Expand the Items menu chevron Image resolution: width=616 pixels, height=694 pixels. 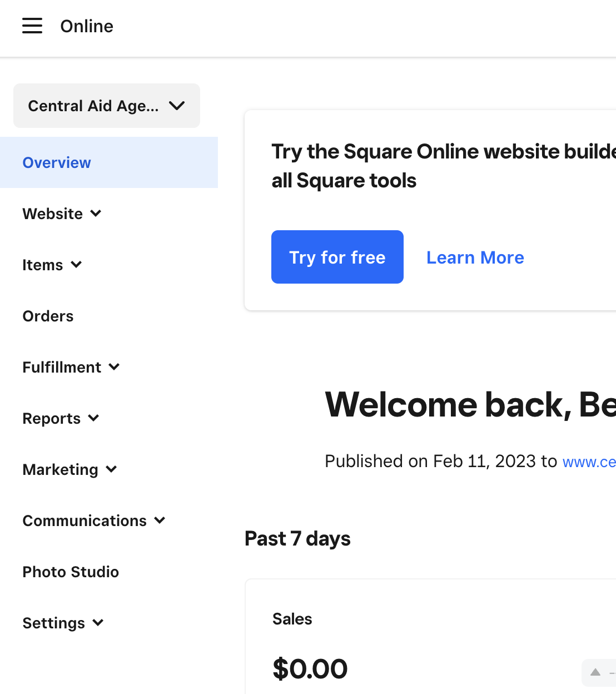[x=76, y=264]
